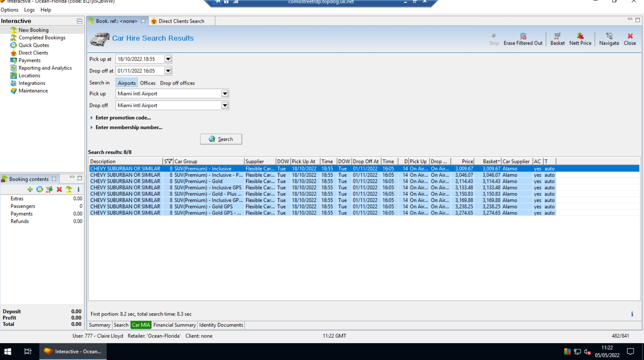
Task: Open the Drop off at date dropdown
Action: click(168, 71)
